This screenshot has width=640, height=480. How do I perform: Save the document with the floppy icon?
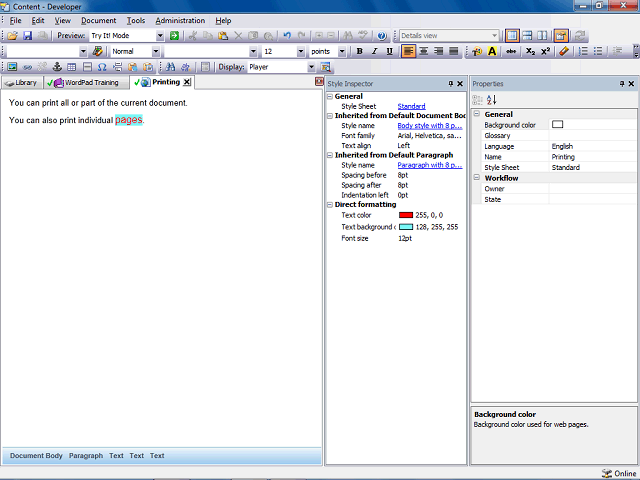tap(27, 36)
